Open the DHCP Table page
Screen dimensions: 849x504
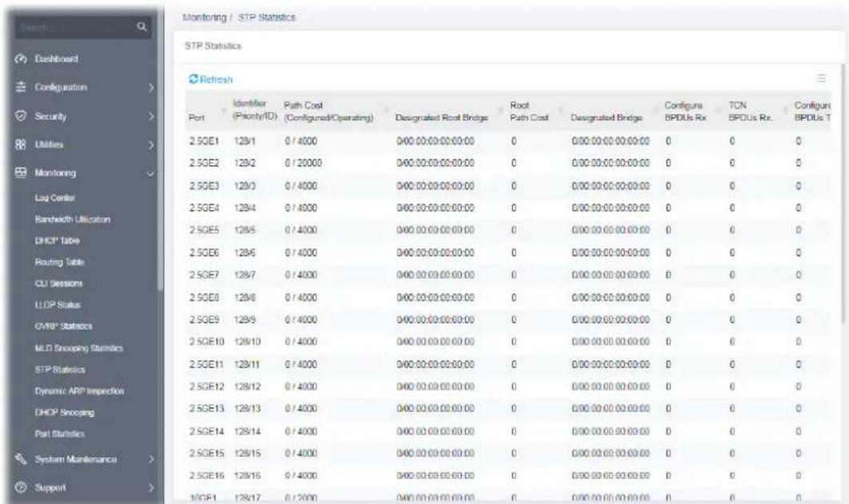click(57, 240)
